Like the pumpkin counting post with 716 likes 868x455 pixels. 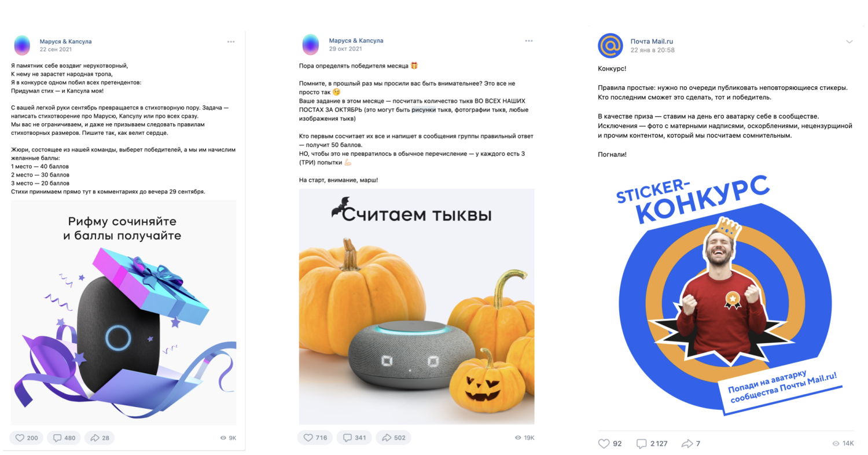tap(316, 438)
